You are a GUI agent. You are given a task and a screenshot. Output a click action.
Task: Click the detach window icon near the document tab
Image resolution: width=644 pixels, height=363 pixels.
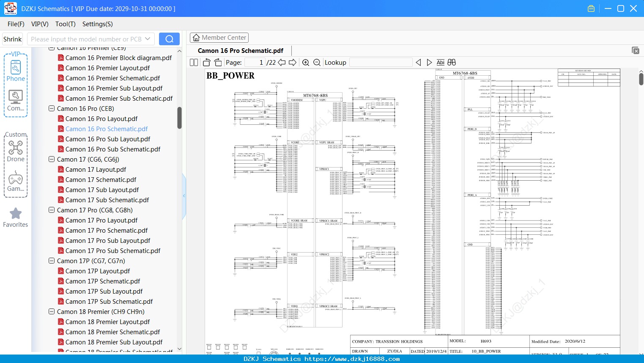(636, 50)
